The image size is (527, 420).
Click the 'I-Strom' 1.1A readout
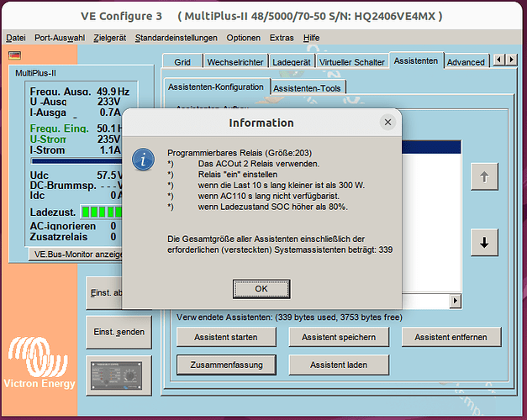[x=76, y=150]
